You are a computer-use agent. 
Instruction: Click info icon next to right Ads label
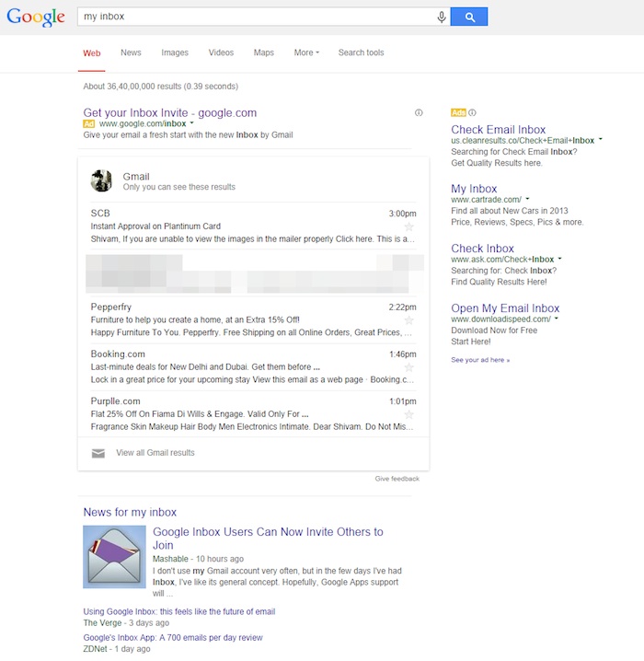pos(473,112)
